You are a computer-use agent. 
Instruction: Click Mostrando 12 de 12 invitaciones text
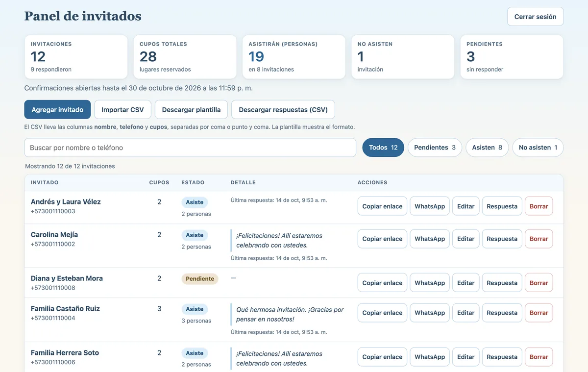point(70,166)
